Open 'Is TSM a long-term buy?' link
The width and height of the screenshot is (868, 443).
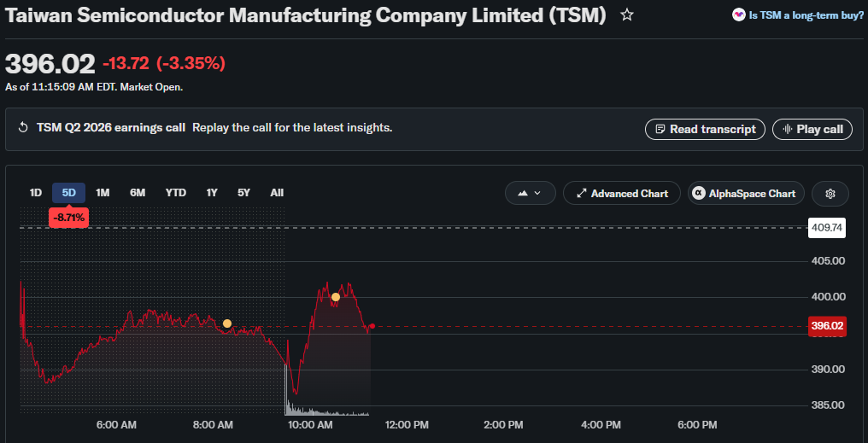[x=806, y=15]
